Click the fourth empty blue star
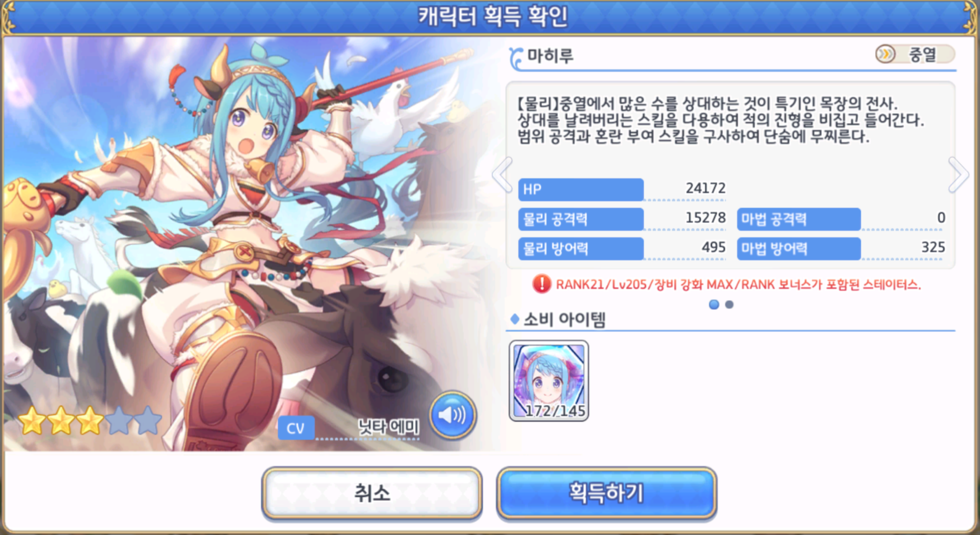The width and height of the screenshot is (980, 535). click(x=119, y=421)
